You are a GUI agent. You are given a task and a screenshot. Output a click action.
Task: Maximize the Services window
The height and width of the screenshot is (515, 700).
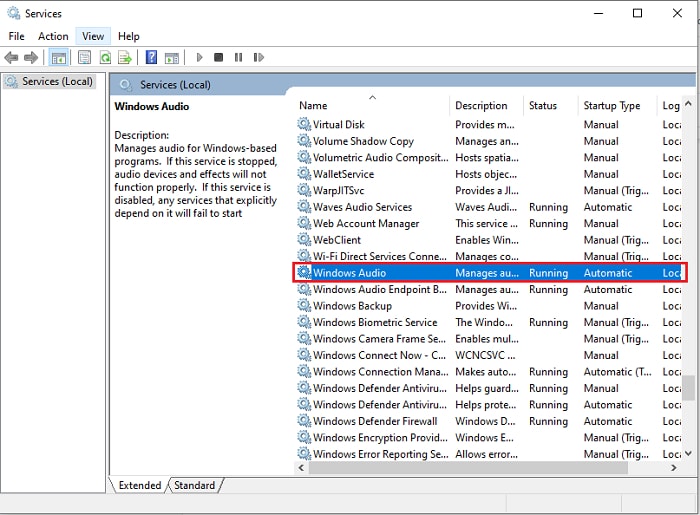pyautogui.click(x=638, y=13)
